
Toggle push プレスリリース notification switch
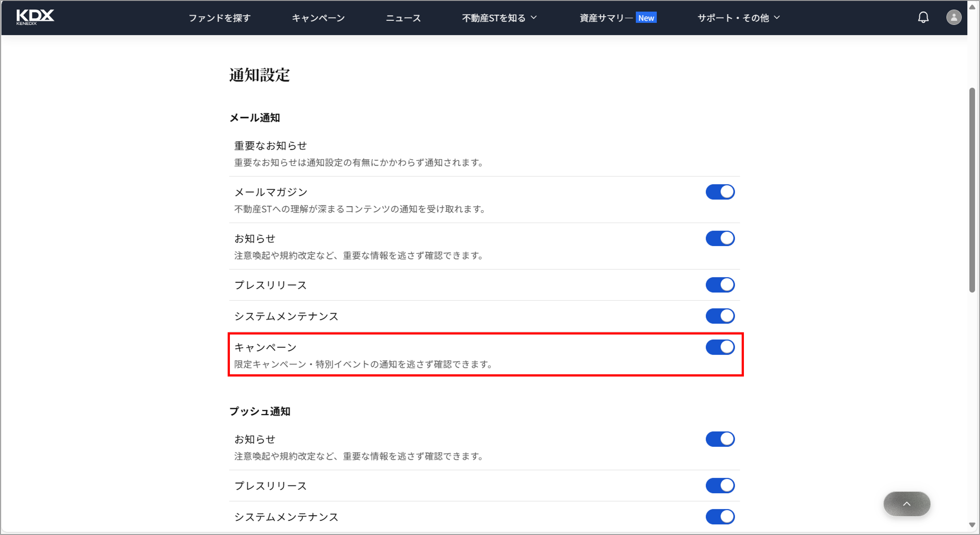coord(720,486)
